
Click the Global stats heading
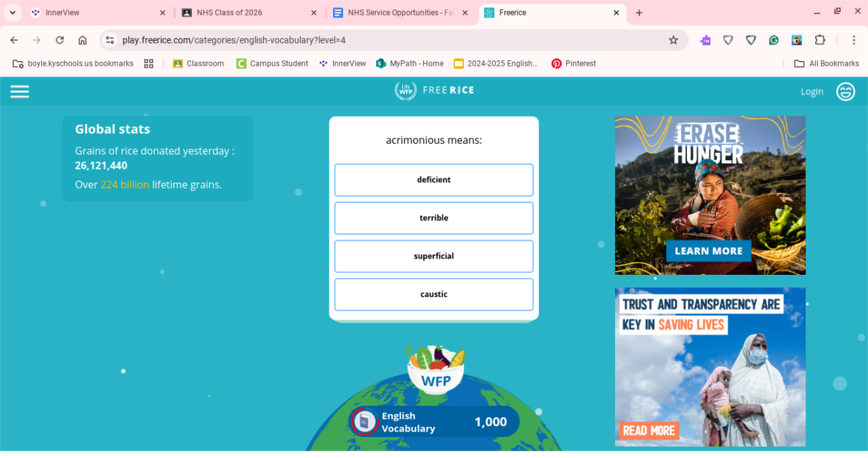coord(113,129)
